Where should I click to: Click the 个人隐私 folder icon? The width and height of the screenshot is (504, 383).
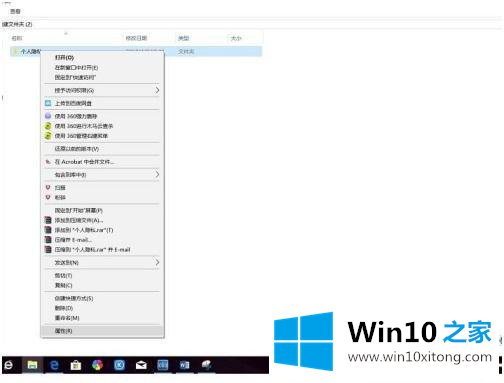(15, 51)
